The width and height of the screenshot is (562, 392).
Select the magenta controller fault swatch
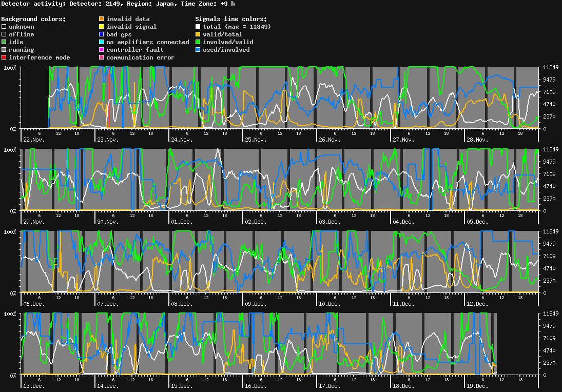click(102, 50)
